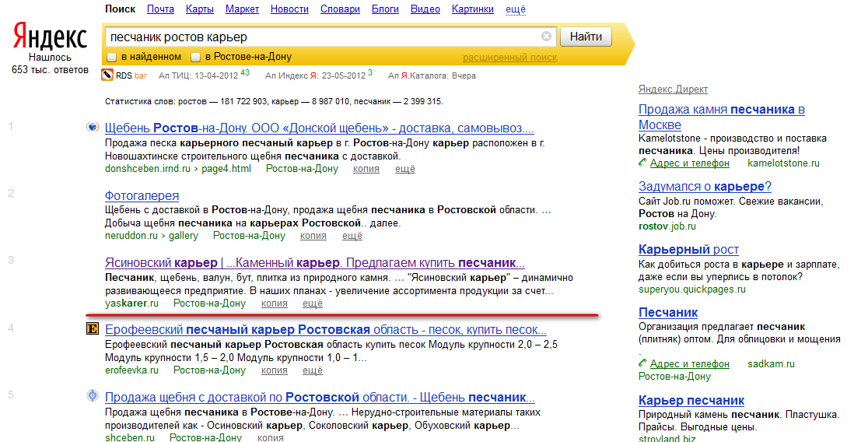Screen dimensions: 868x442
Task: Switch to Видео search
Action: (x=425, y=9)
